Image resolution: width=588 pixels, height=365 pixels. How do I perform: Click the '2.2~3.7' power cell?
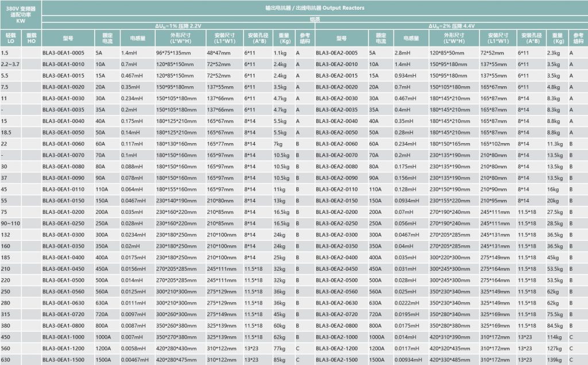coord(10,64)
